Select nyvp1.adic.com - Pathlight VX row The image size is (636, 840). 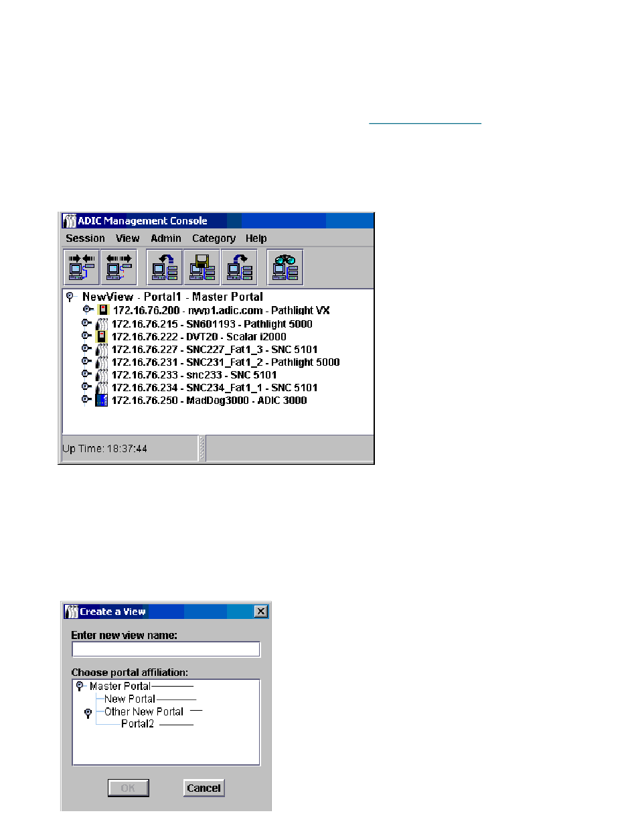click(x=222, y=311)
